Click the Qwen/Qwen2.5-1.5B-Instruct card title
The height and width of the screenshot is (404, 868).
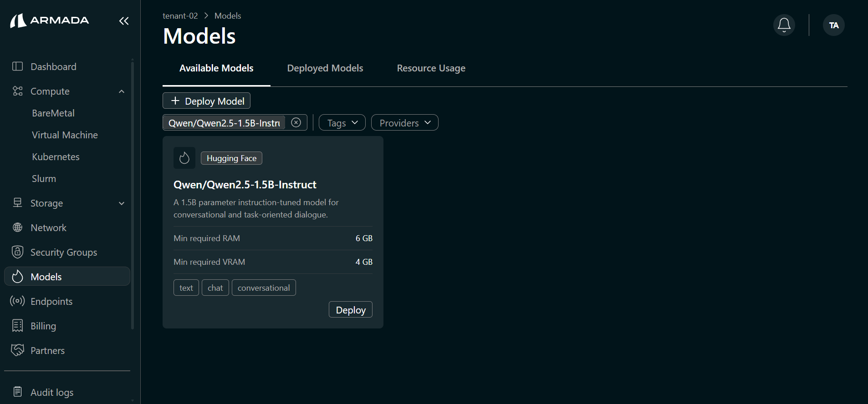click(245, 184)
